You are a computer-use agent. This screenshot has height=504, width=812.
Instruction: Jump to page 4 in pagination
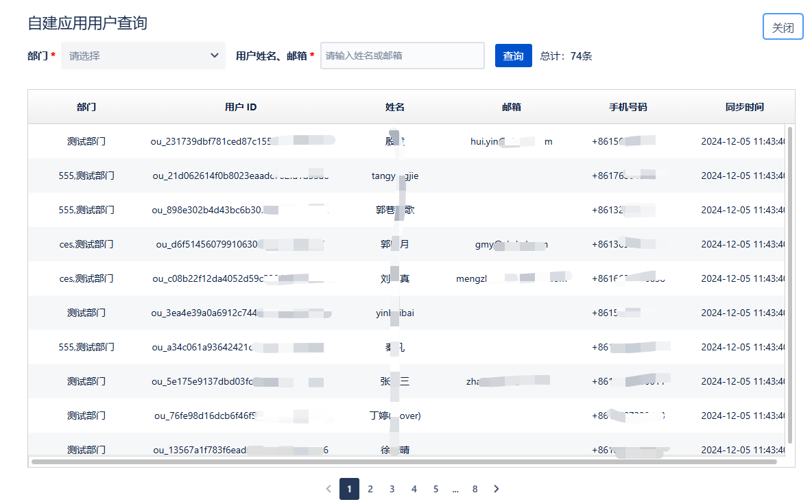pyautogui.click(x=414, y=488)
